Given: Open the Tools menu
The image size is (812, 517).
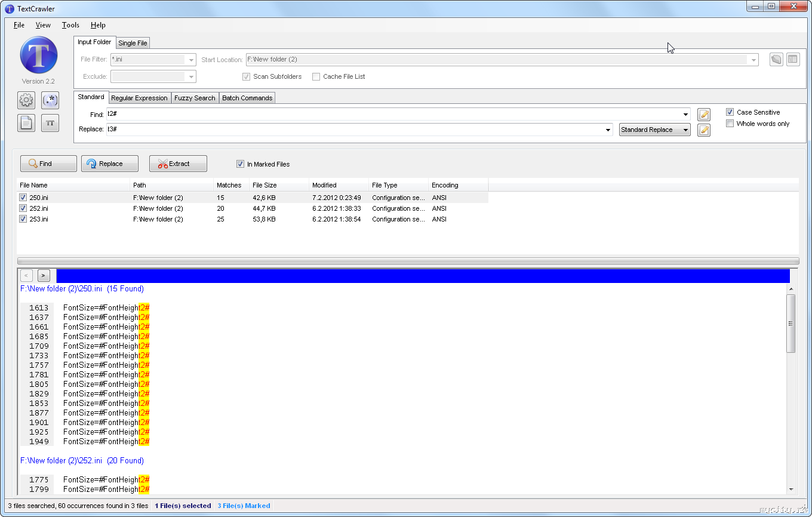Looking at the screenshot, I should click(x=70, y=25).
